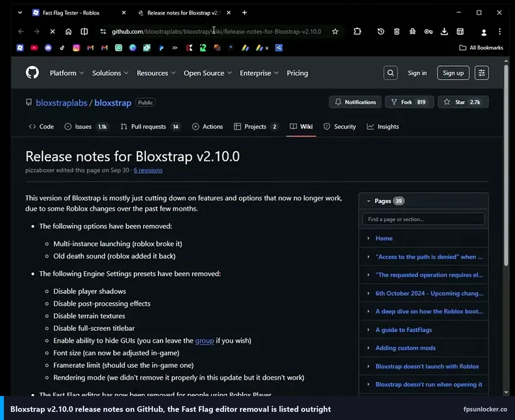Screen dimensions: 515x420
Task: Click the Sign up button
Action: tap(453, 73)
